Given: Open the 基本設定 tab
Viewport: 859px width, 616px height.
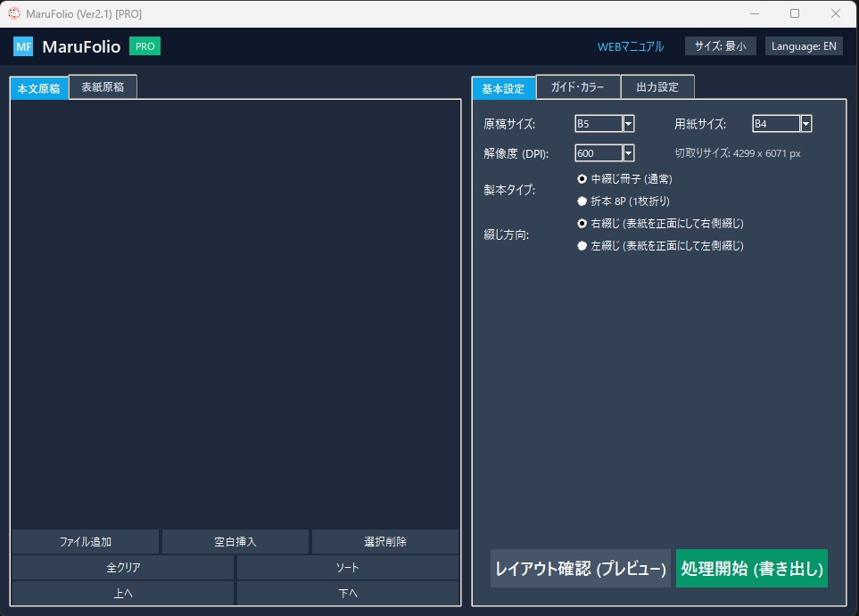Looking at the screenshot, I should pyautogui.click(x=503, y=88).
